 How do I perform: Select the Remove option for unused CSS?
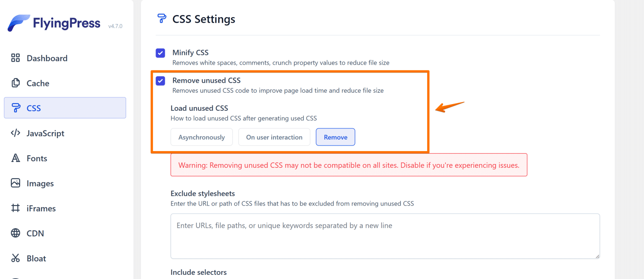pos(335,137)
